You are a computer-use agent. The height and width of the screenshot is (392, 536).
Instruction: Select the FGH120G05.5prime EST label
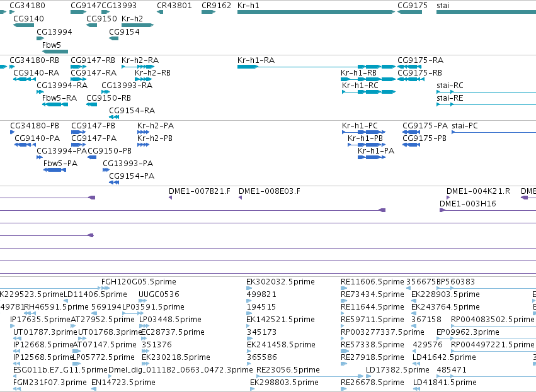coord(139,282)
